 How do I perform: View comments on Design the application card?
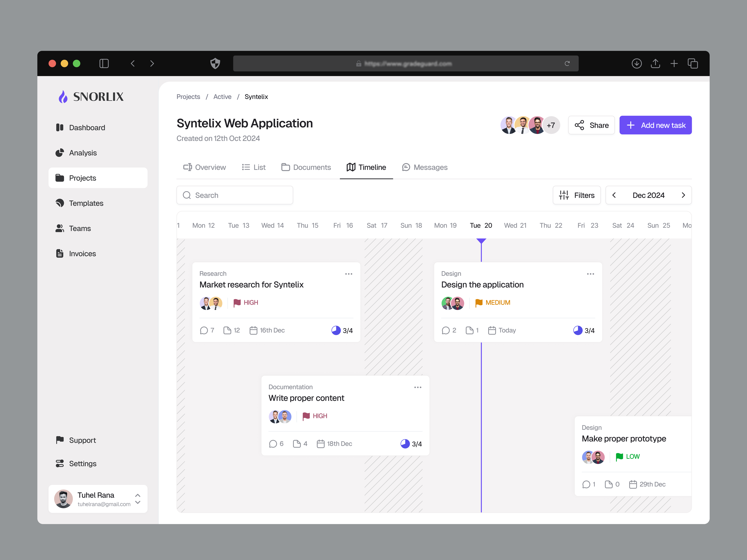click(x=449, y=331)
